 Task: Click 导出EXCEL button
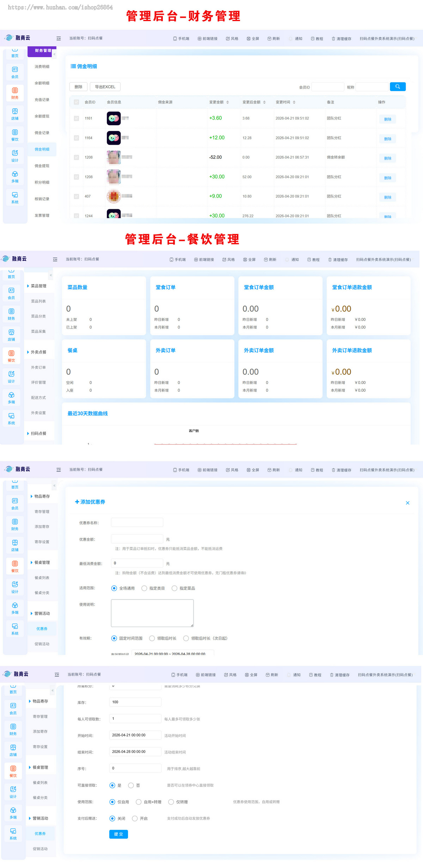[105, 87]
